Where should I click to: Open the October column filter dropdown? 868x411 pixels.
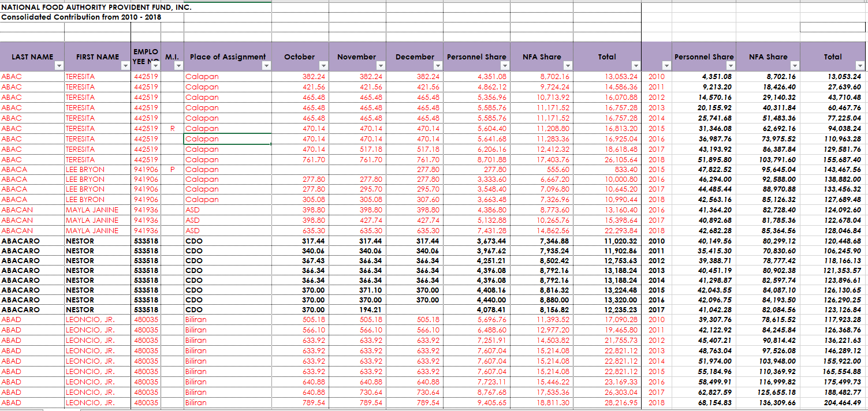click(x=324, y=66)
